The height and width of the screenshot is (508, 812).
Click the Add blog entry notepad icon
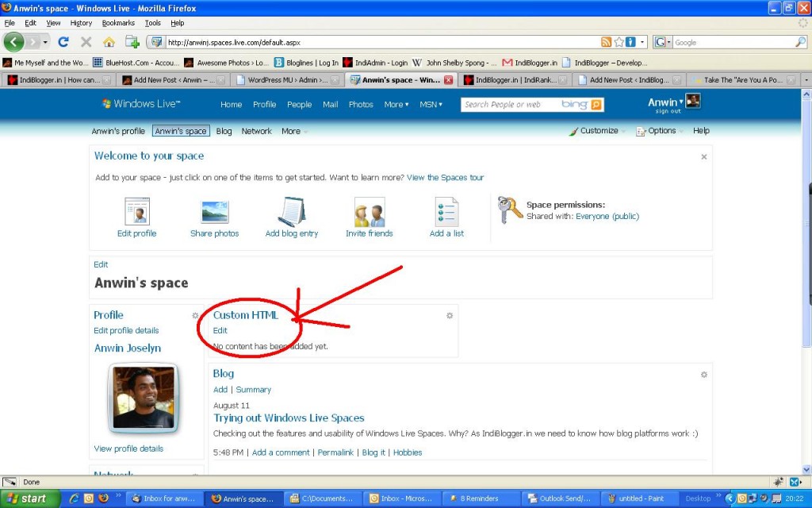click(292, 211)
